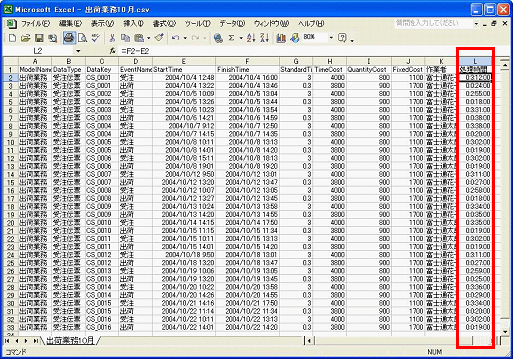
Task: Run the Spelling check icon
Action: (96, 38)
